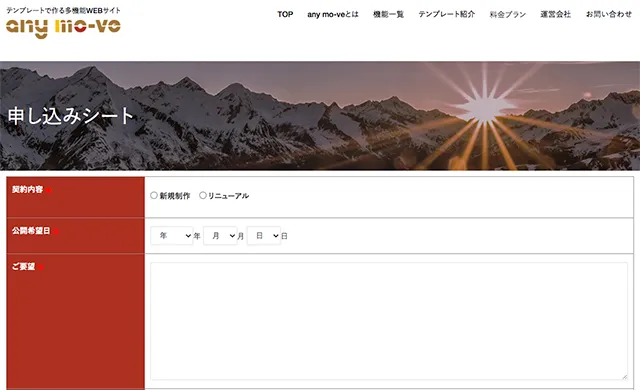The height and width of the screenshot is (390, 640).
Task: Open the 機能一覧 menu item
Action: 388,14
